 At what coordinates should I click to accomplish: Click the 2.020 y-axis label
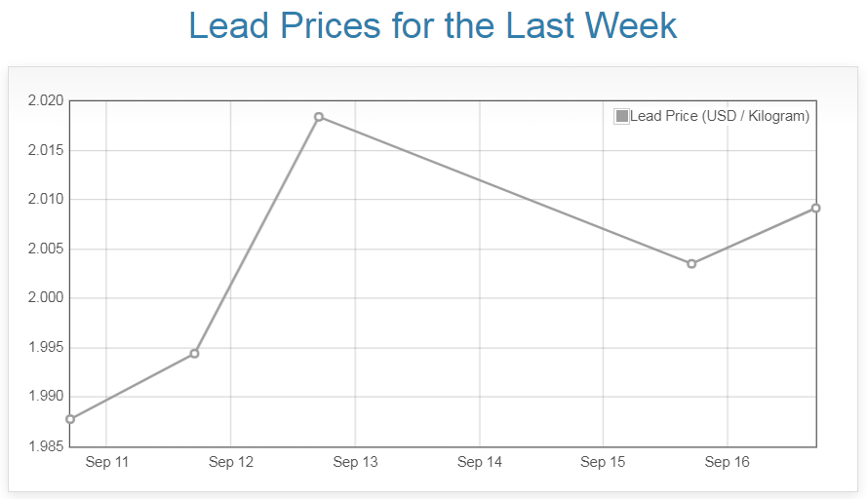point(46,101)
